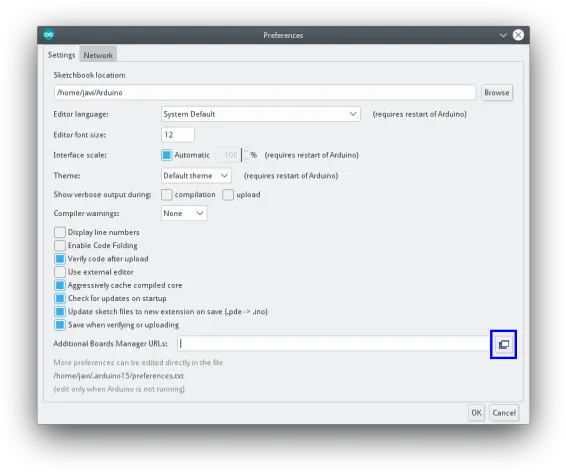Check Use external editor
The height and width of the screenshot is (472, 566).
(x=60, y=272)
